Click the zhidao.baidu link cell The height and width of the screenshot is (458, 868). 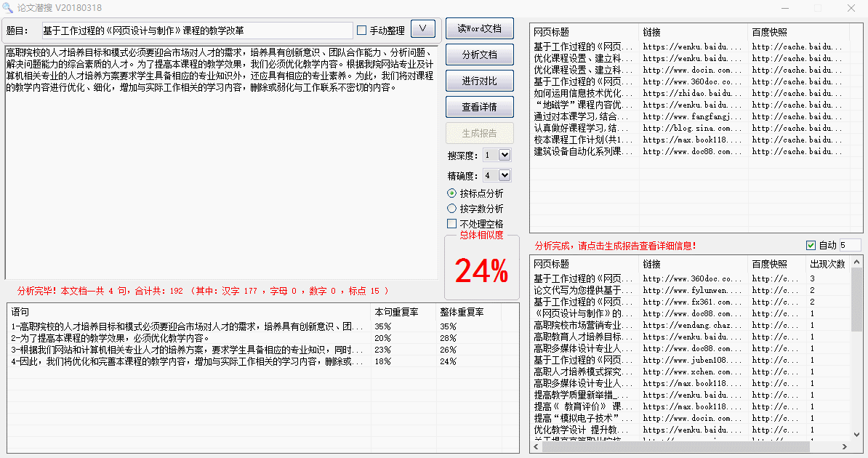pyautogui.click(x=693, y=93)
